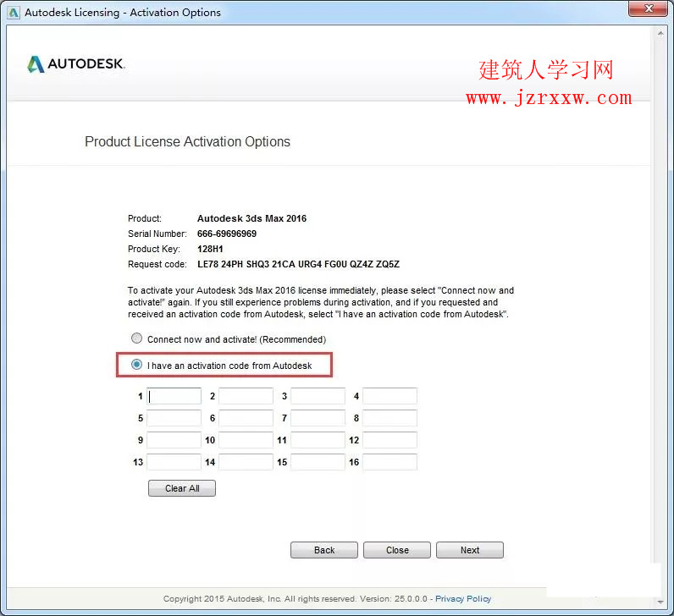Viewport: 674px width, 616px height.
Task: Click activation code field 3
Action: pos(318,396)
